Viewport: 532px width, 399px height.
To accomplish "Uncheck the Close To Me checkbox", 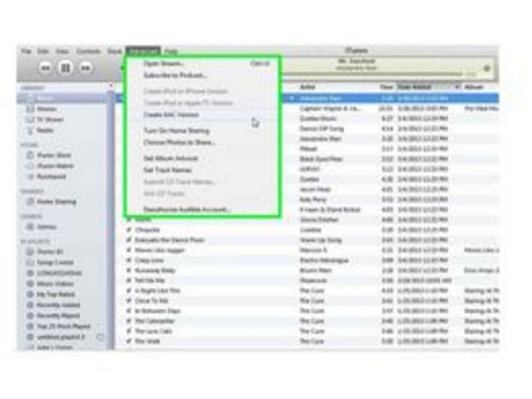I will [129, 301].
